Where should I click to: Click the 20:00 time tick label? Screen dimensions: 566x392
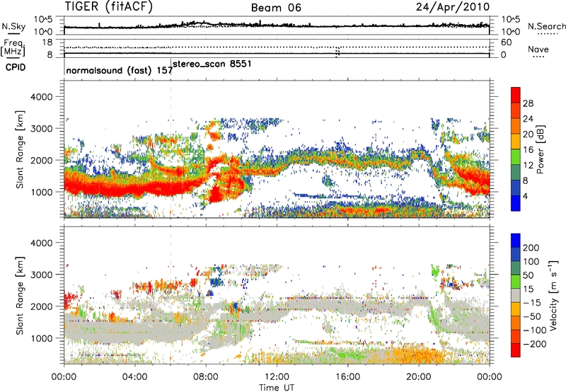419,377
